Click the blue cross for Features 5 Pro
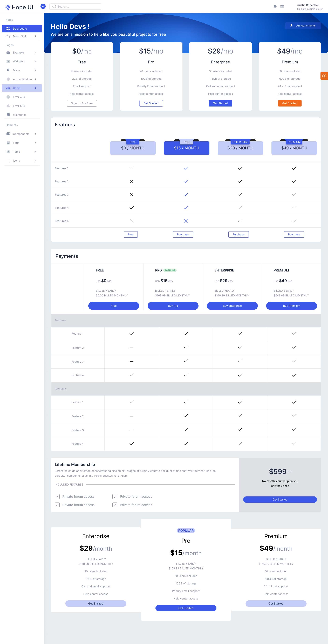The image size is (328, 644). tap(186, 221)
